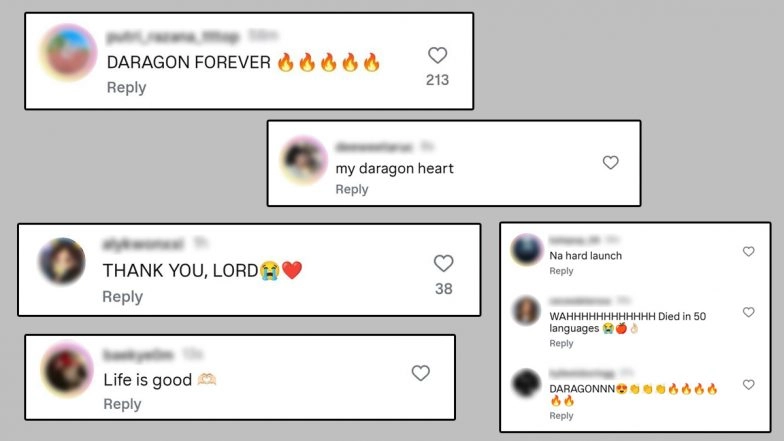784x441 pixels.
Task: Open the 'my daragon heart' commenter's avatar
Action: click(304, 160)
